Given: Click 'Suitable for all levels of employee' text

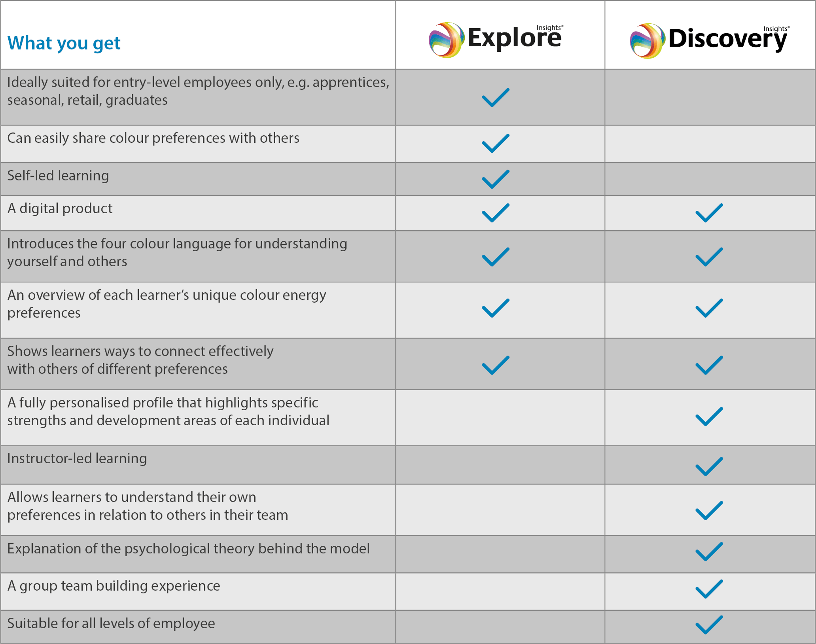Looking at the screenshot, I should point(111,623).
